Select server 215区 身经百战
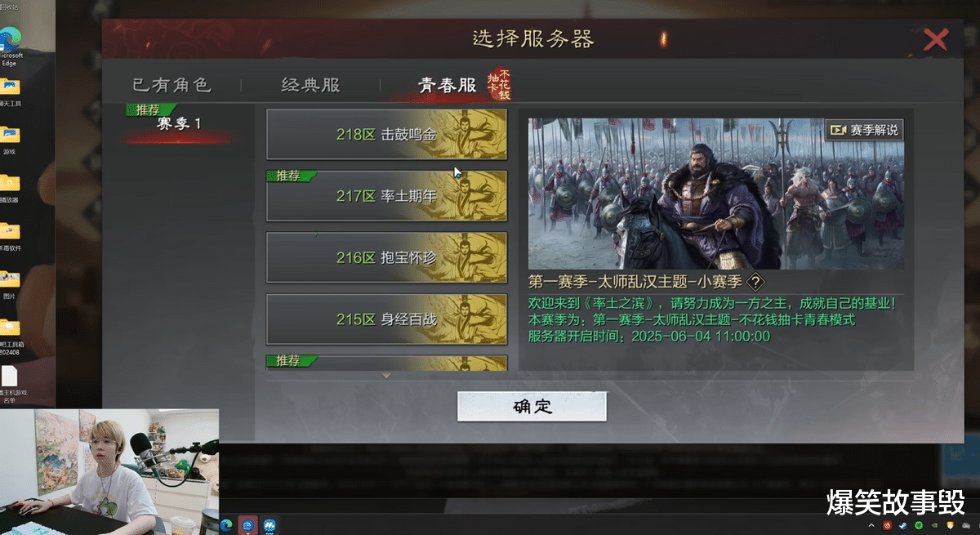The image size is (980, 535). (386, 319)
